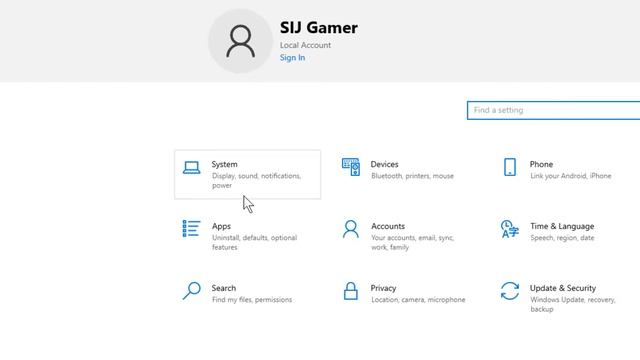The image size is (640, 360).
Task: Select the Apps heading text
Action: [x=221, y=226]
